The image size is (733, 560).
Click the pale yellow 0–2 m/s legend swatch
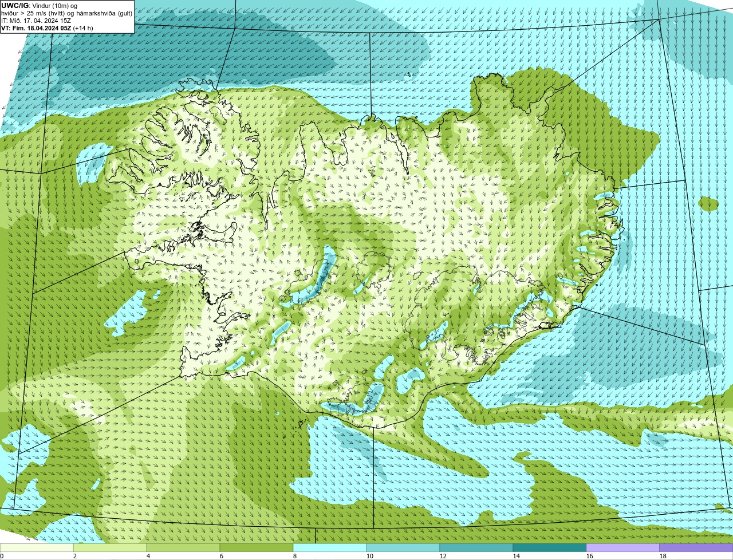coord(37,547)
